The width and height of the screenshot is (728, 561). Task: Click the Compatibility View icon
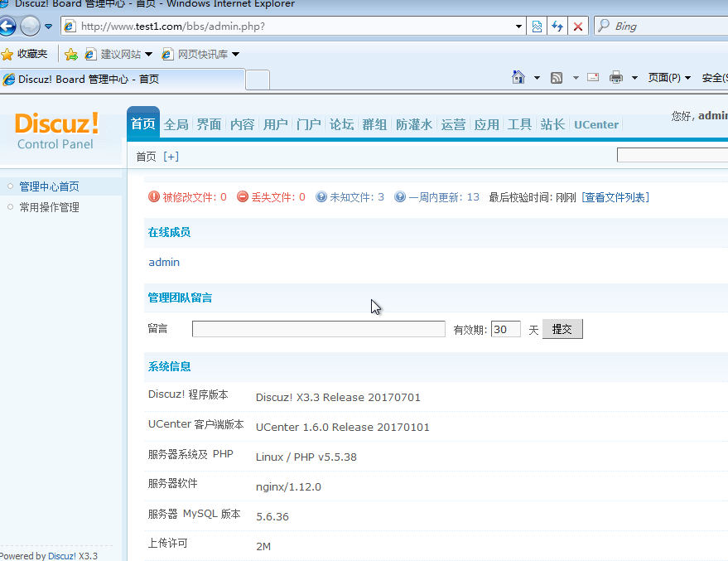tap(538, 27)
